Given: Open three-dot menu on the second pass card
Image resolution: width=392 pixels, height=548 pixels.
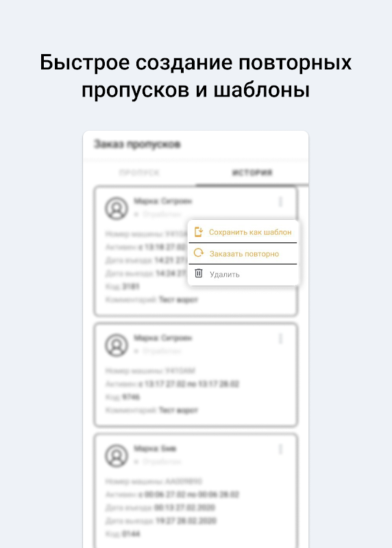Looking at the screenshot, I should click(x=280, y=338).
